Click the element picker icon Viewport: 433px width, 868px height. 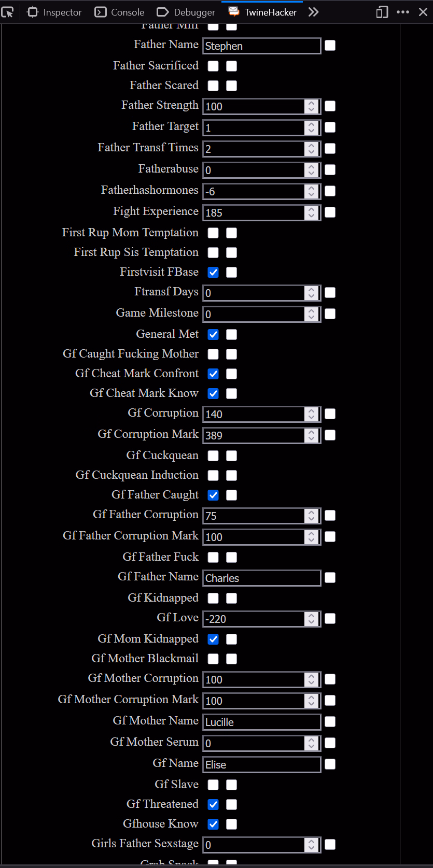click(x=7, y=12)
